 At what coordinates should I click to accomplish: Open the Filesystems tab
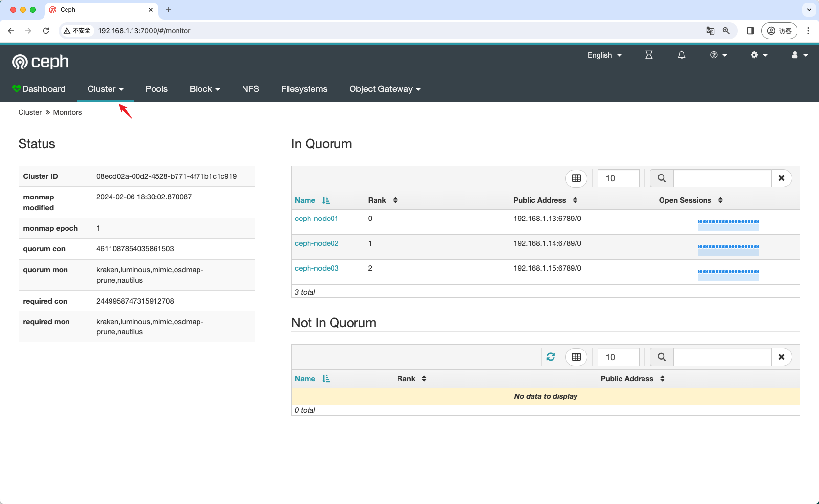click(304, 89)
